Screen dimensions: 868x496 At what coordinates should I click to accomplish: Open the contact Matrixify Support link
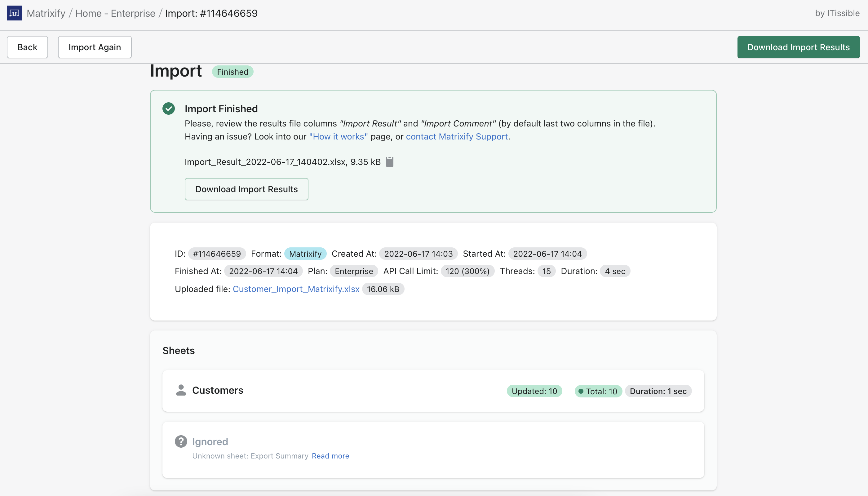click(x=457, y=137)
